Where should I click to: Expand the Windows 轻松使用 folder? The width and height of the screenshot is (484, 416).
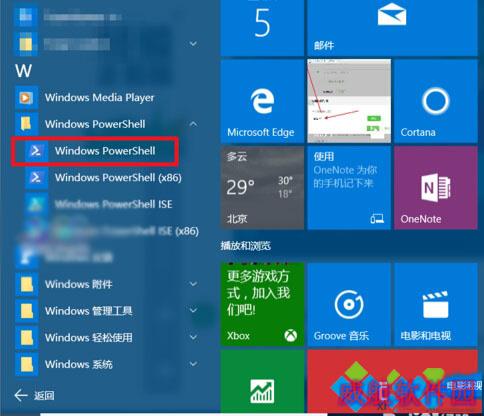pos(107,337)
